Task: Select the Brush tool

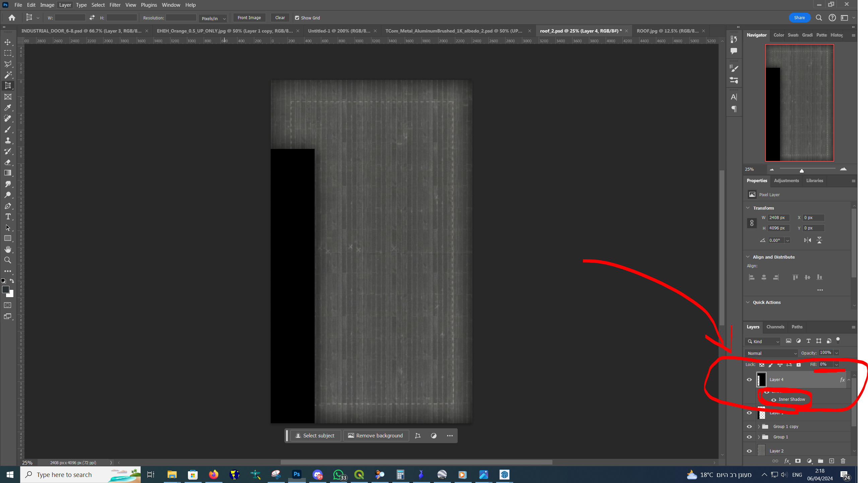Action: pyautogui.click(x=7, y=129)
